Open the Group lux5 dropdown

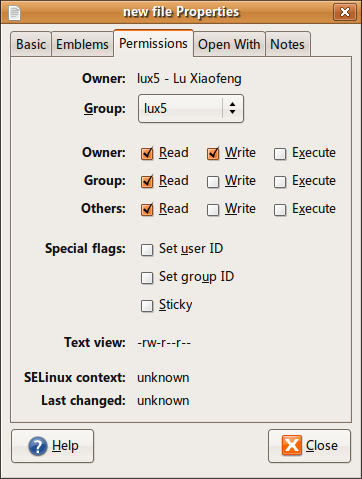pyautogui.click(x=191, y=108)
